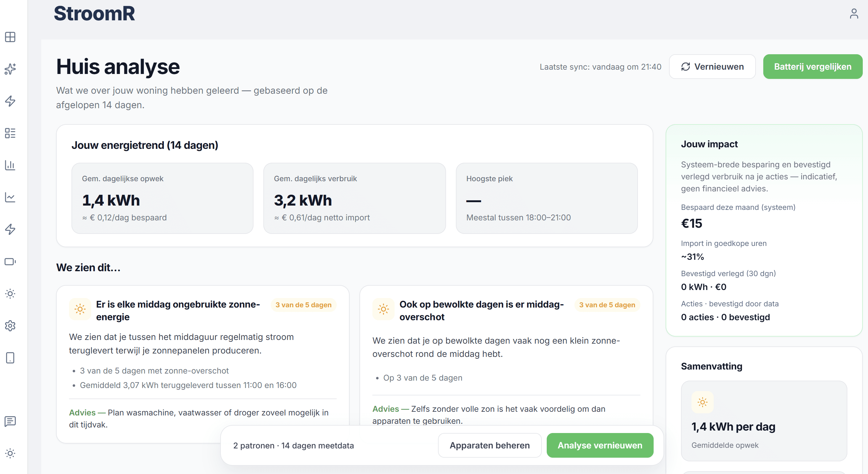Click text 'Laatste sync: vandaag om 21:40'
This screenshot has width=868, height=474.
[600, 67]
